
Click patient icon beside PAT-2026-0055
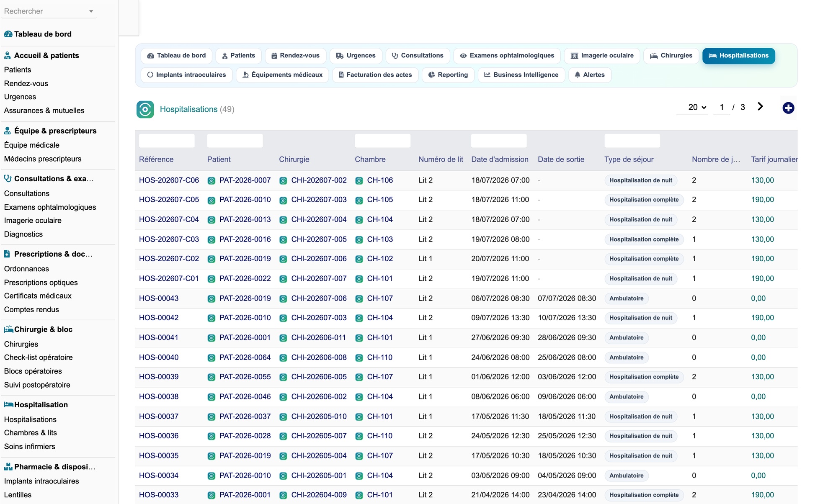(211, 378)
